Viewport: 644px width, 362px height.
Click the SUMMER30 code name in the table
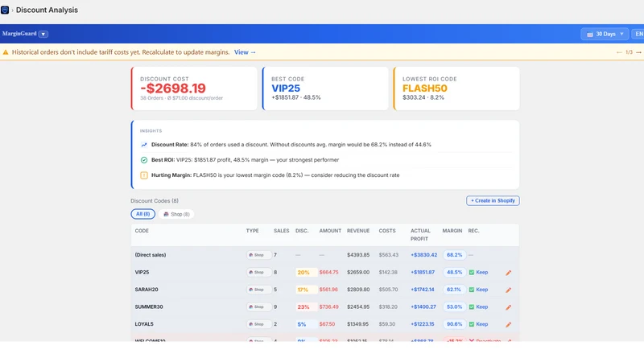tap(149, 306)
